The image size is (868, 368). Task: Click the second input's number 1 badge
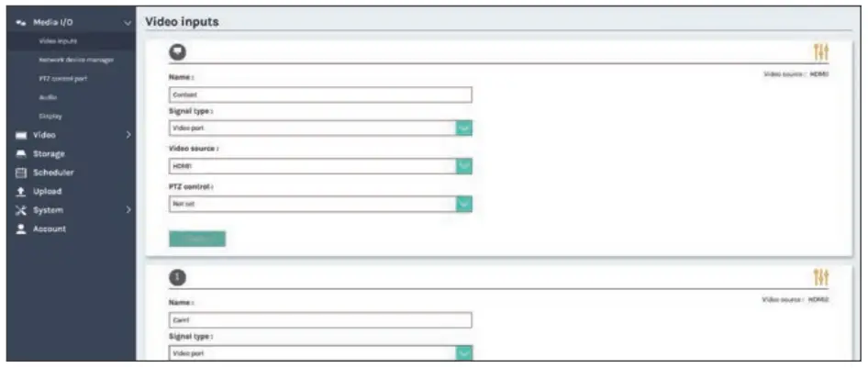pos(179,277)
